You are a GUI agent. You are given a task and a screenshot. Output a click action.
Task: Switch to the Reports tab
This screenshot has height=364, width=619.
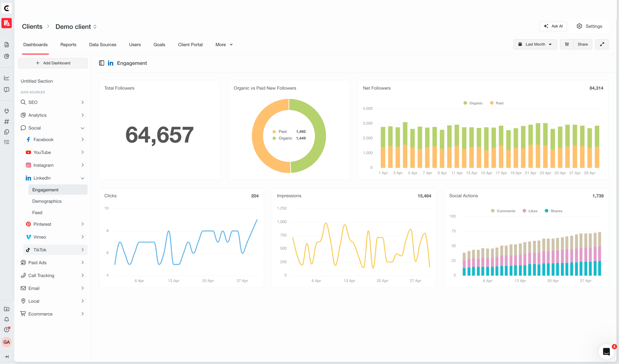pyautogui.click(x=68, y=44)
